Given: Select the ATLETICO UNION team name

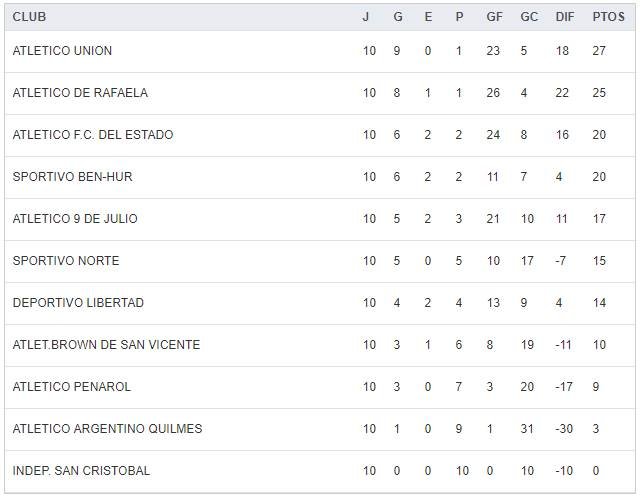Looking at the screenshot, I should [62, 51].
